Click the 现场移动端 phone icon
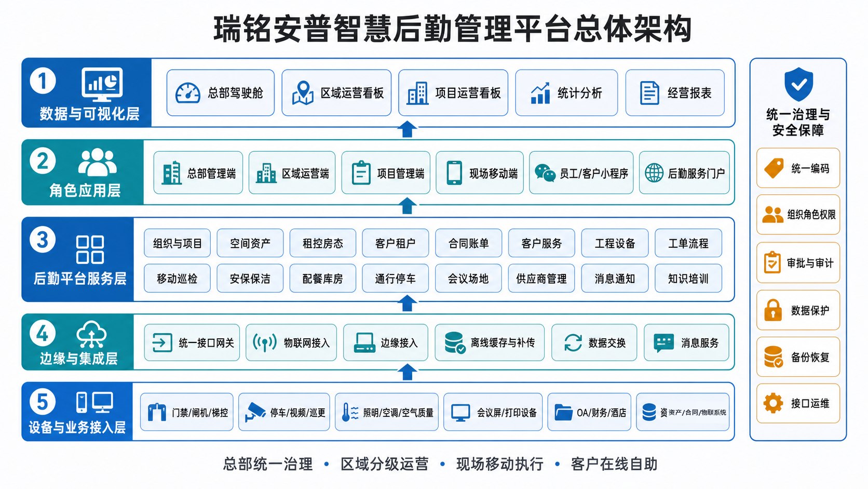Screen dimensions: 868x489 [454, 173]
